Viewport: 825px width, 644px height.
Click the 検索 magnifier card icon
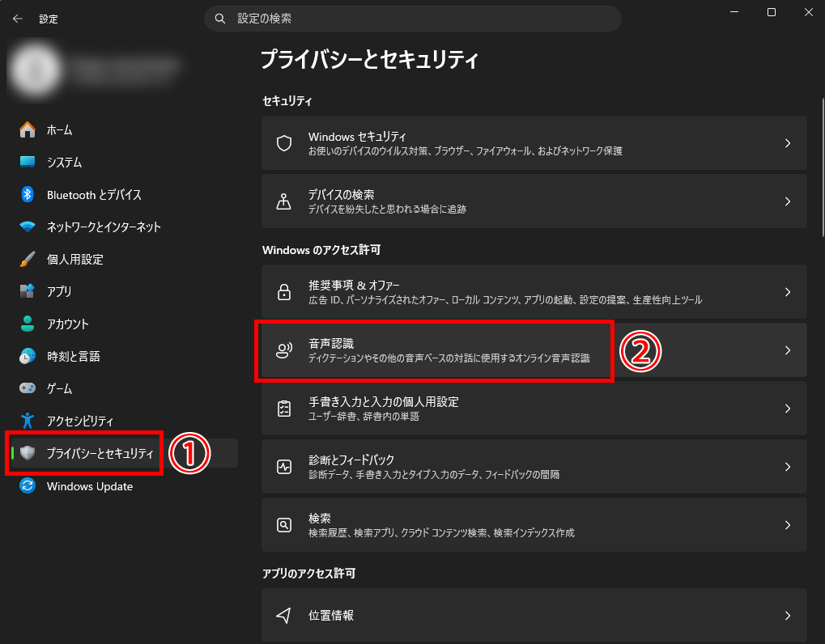point(284,524)
